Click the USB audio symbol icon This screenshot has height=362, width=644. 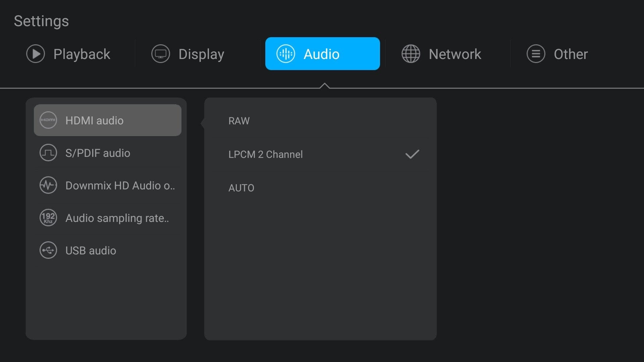click(x=48, y=250)
